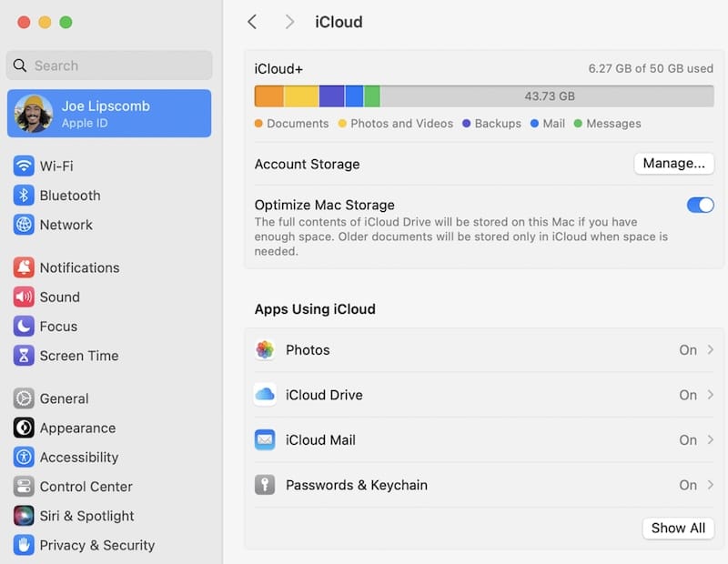
Task: Click yellow Photos and Videos segment
Action: 301,96
